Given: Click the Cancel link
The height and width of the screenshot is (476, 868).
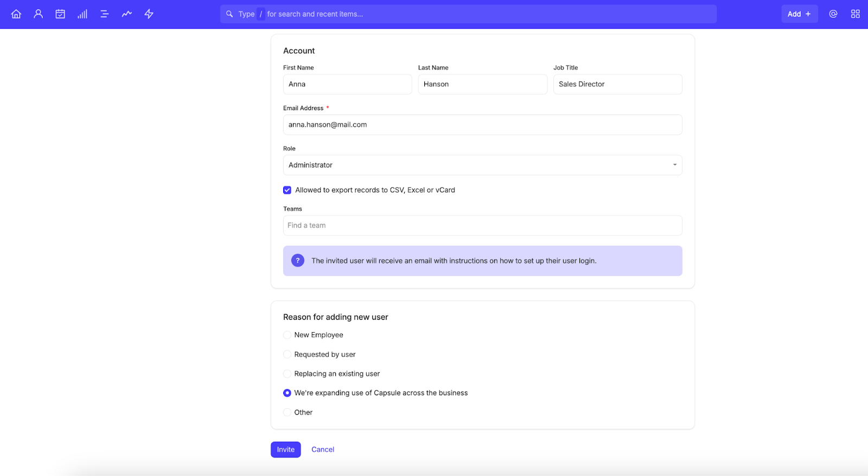Looking at the screenshot, I should (323, 449).
